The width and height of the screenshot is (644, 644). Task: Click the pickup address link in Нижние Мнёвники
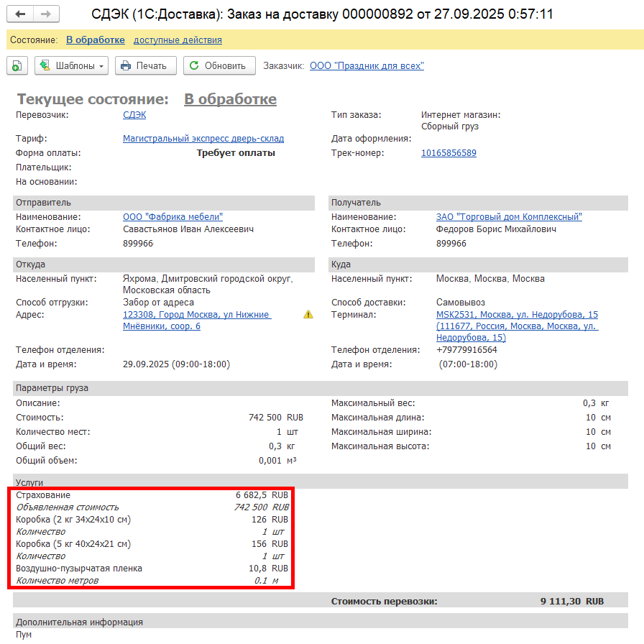tap(196, 321)
